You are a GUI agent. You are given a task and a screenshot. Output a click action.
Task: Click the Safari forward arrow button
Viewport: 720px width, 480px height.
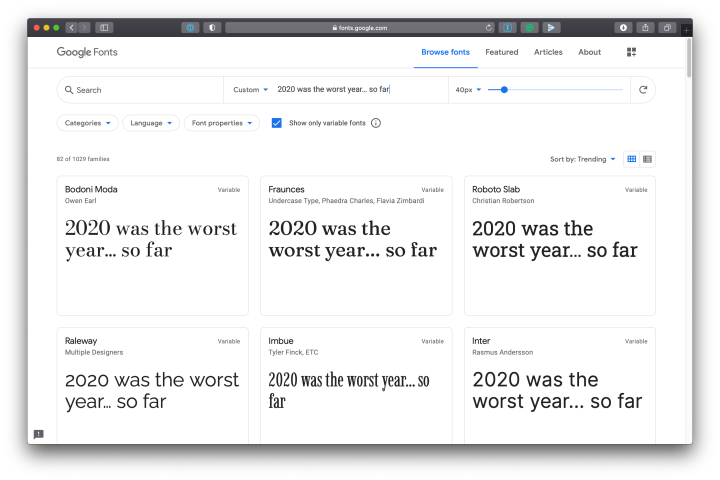click(x=84, y=28)
